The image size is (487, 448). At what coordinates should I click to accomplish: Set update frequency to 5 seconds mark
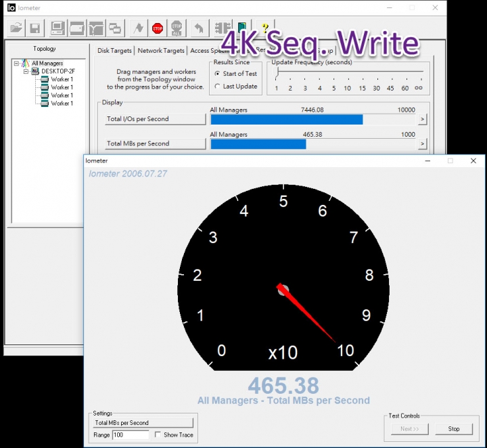point(333,88)
